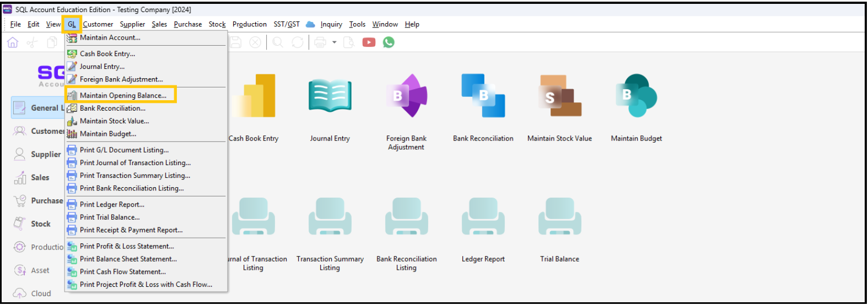Image resolution: width=868 pixels, height=305 pixels.
Task: Choose Maintain Budget menu item
Action: [x=146, y=134]
